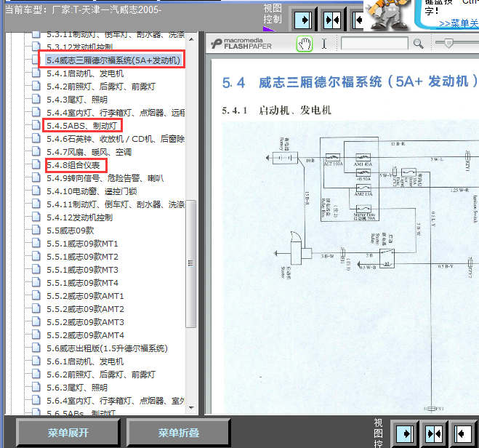479x448 pixels.
Task: Click the 当前车型 vehicle model header text
Action: pos(83,9)
